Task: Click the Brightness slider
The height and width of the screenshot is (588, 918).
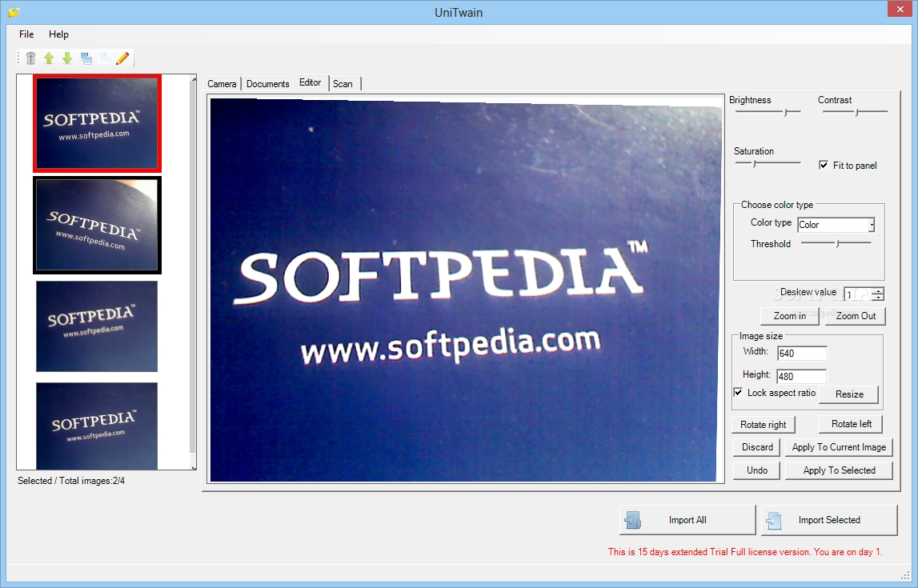Action: click(768, 111)
